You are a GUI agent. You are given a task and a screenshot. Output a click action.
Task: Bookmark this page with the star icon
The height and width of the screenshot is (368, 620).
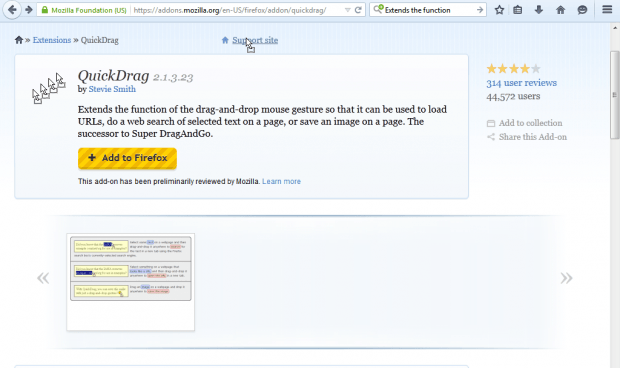click(x=499, y=10)
